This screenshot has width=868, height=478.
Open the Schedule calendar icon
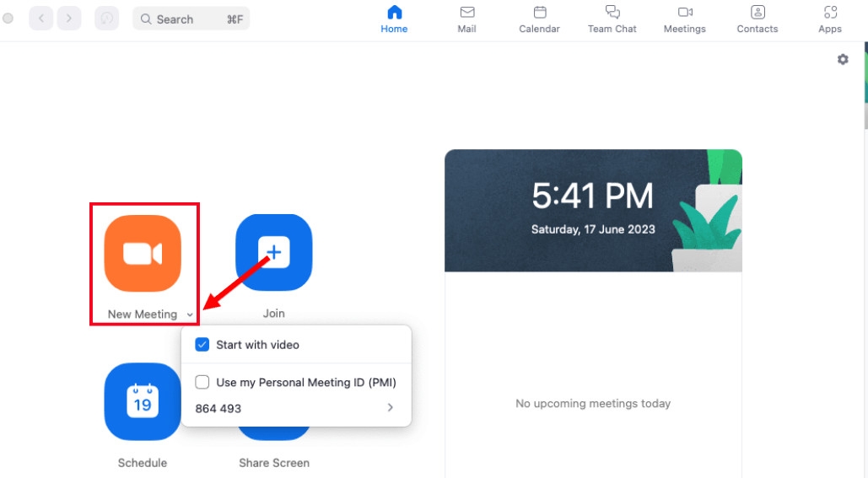(143, 401)
